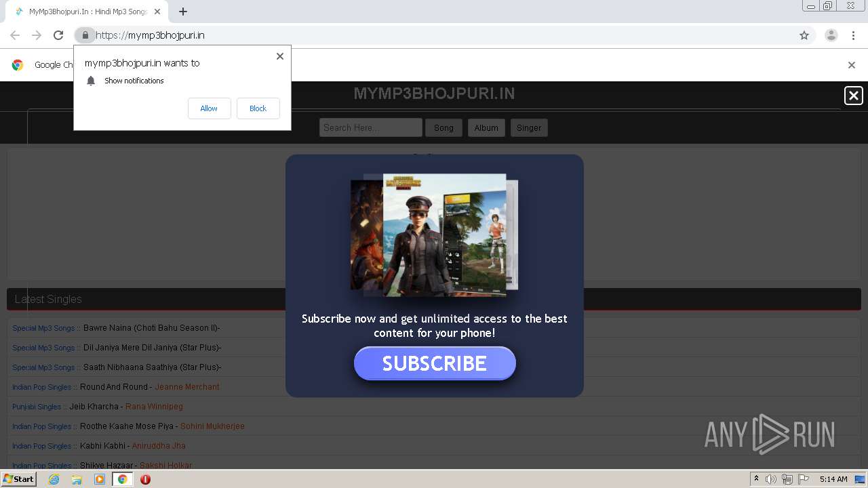Expand hidden system tray icons arrow

click(x=757, y=479)
